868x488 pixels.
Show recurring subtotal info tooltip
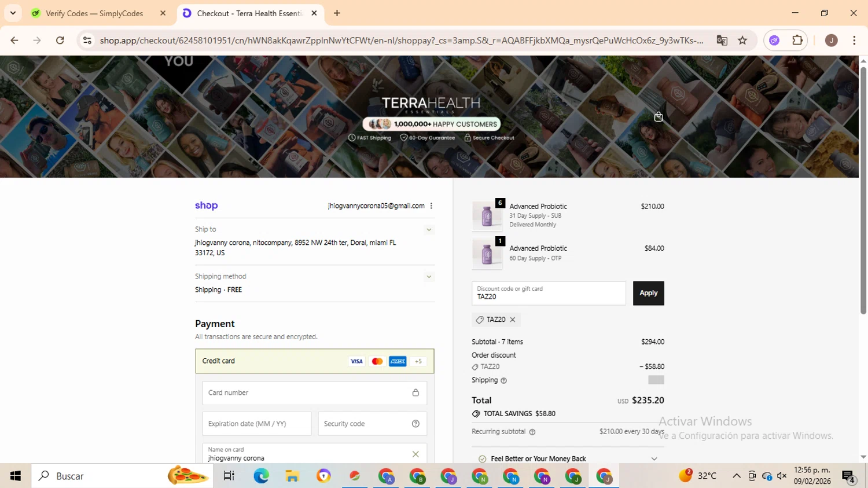[x=532, y=432]
